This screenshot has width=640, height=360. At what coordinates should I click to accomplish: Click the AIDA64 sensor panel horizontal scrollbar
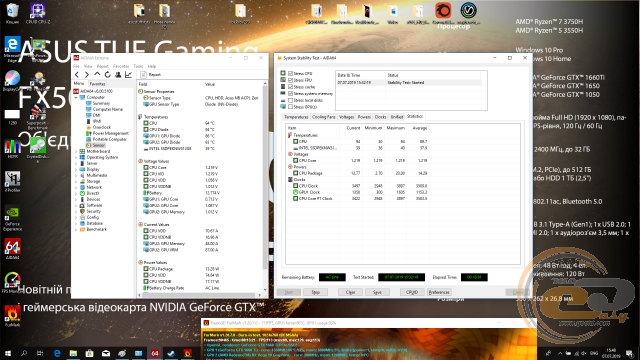point(200,295)
